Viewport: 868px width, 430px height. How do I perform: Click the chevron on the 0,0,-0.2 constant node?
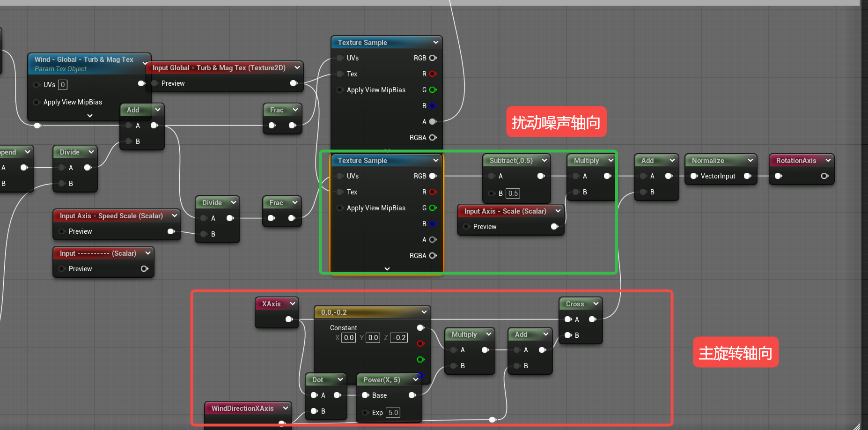[424, 312]
